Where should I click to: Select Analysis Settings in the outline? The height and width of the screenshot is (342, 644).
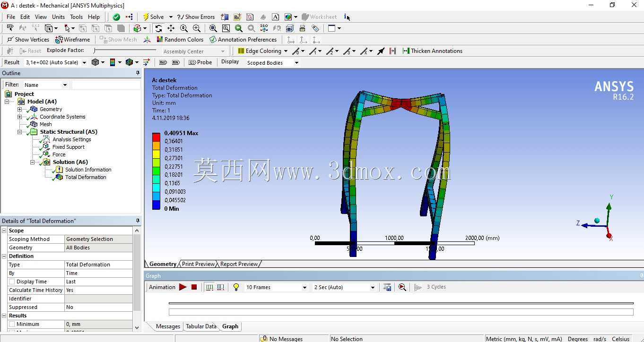point(71,139)
